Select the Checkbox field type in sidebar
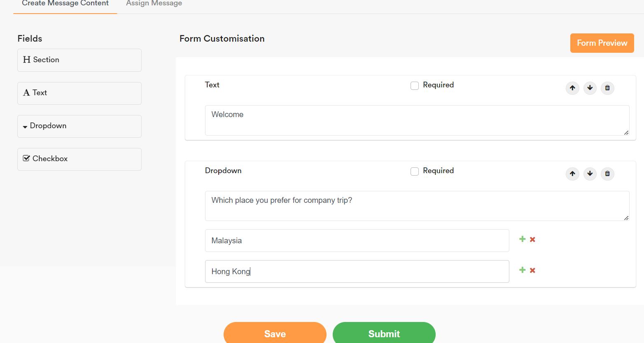Screen dimensions: 644x343 79,159
